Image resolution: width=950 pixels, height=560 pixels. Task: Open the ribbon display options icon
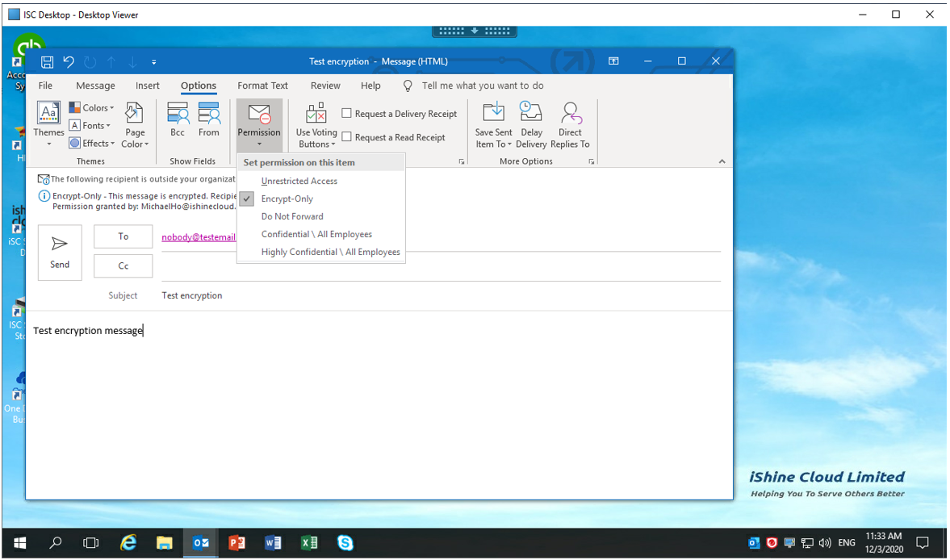coord(613,61)
